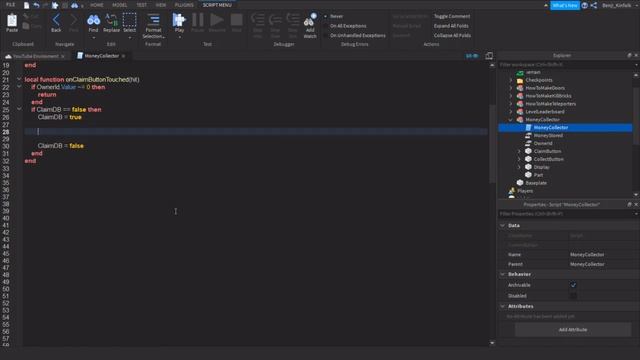Image resolution: width=640 pixels, height=360 pixels.
Task: Click Expand All Folds action
Action: (x=451, y=26)
